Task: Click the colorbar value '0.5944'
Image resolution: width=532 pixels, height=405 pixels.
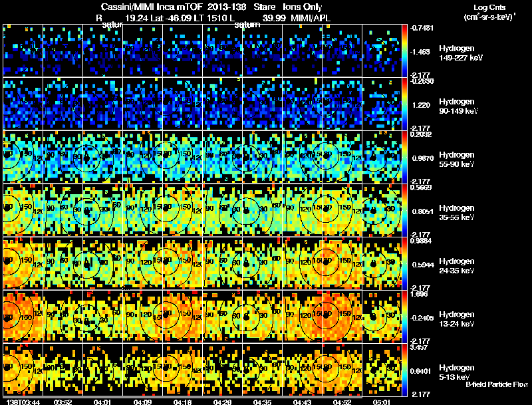Action: click(x=423, y=265)
